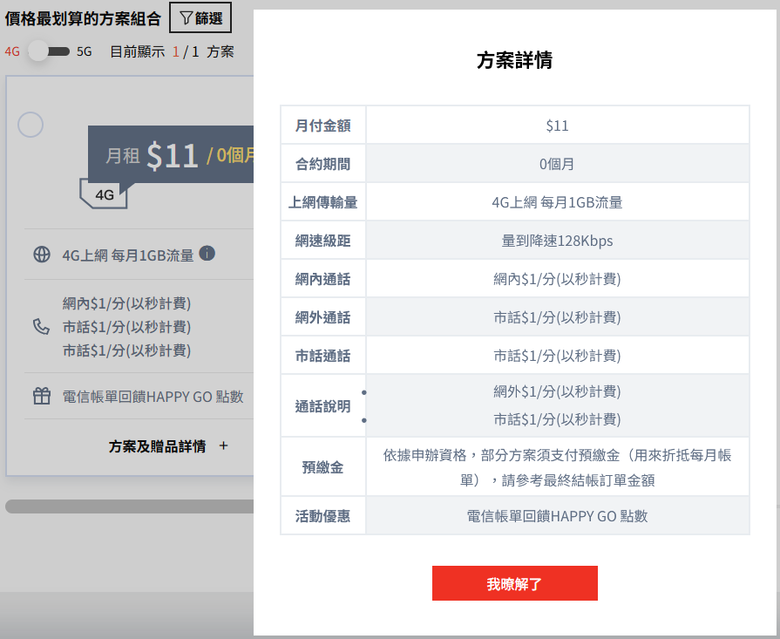Click 電信帳單回饋HAPPY GO 點數 in details table
The width and height of the screenshot is (780, 639).
coord(557,516)
